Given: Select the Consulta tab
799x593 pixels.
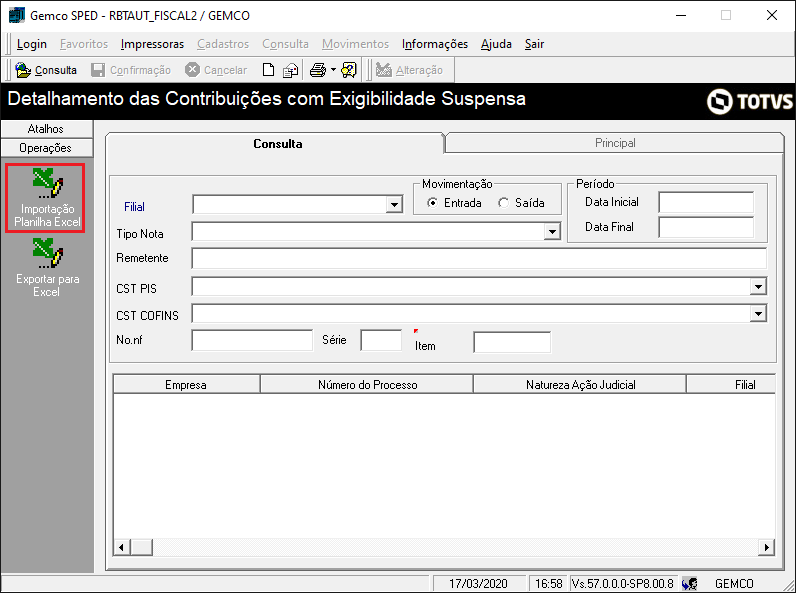Looking at the screenshot, I should (x=277, y=144).
